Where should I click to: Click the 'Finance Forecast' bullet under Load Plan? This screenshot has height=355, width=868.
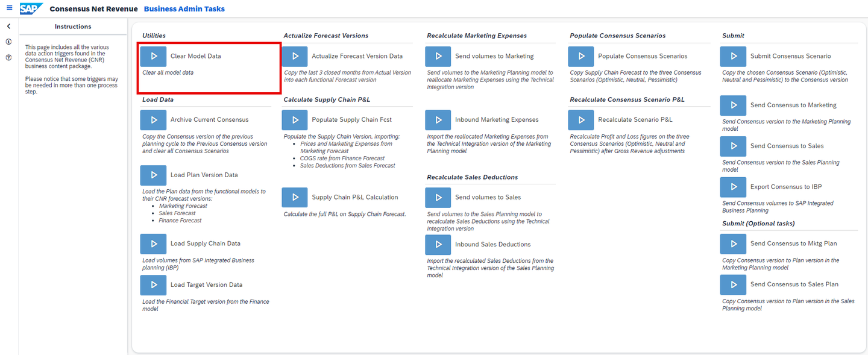click(180, 221)
